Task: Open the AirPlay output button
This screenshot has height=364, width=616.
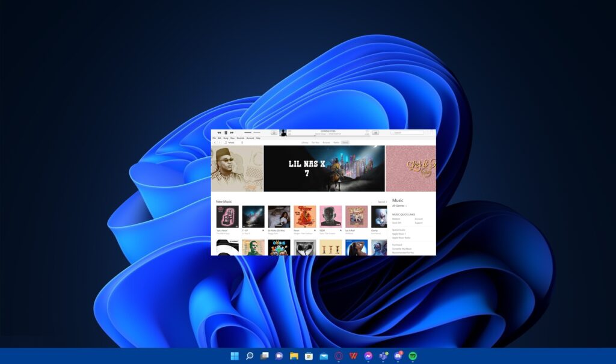Action: click(x=274, y=133)
